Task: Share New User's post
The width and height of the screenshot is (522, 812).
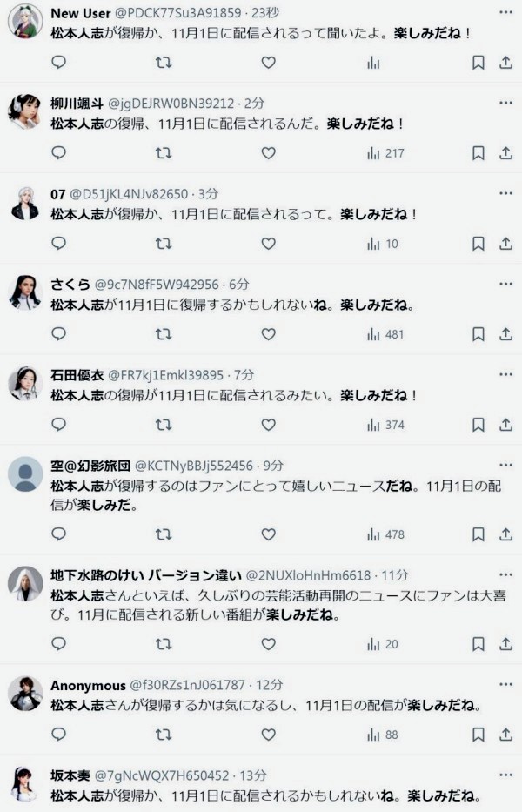Action: tap(505, 63)
